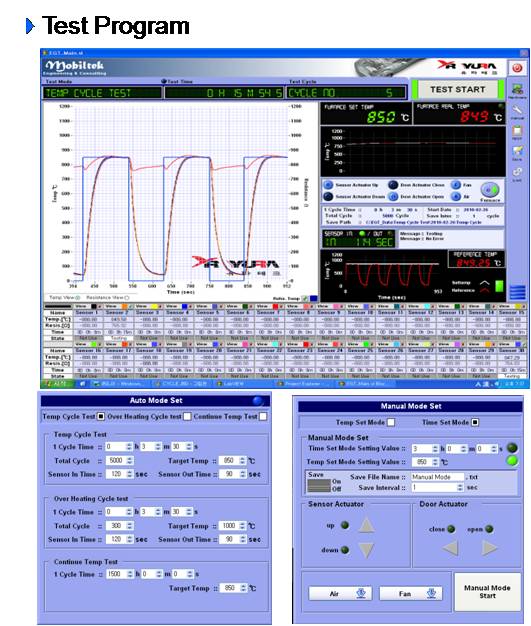Toggle the Furnace round indicator button
The image size is (531, 626).
click(x=490, y=190)
